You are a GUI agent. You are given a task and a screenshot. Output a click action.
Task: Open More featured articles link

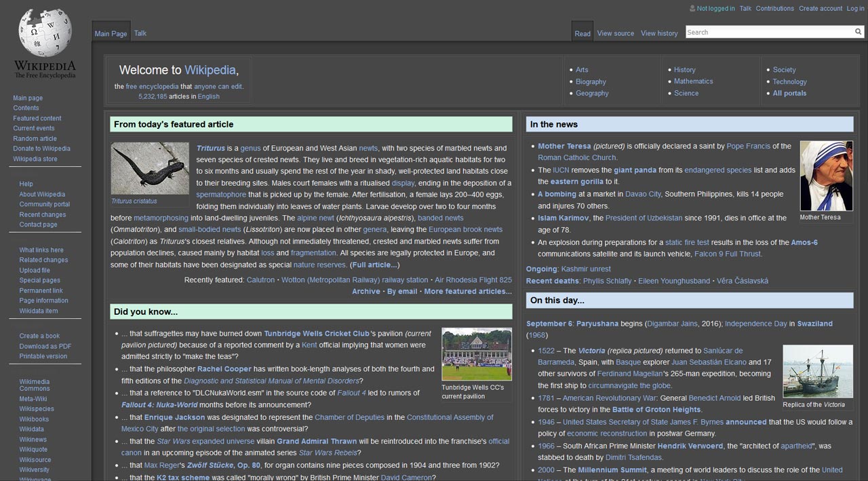click(x=468, y=291)
